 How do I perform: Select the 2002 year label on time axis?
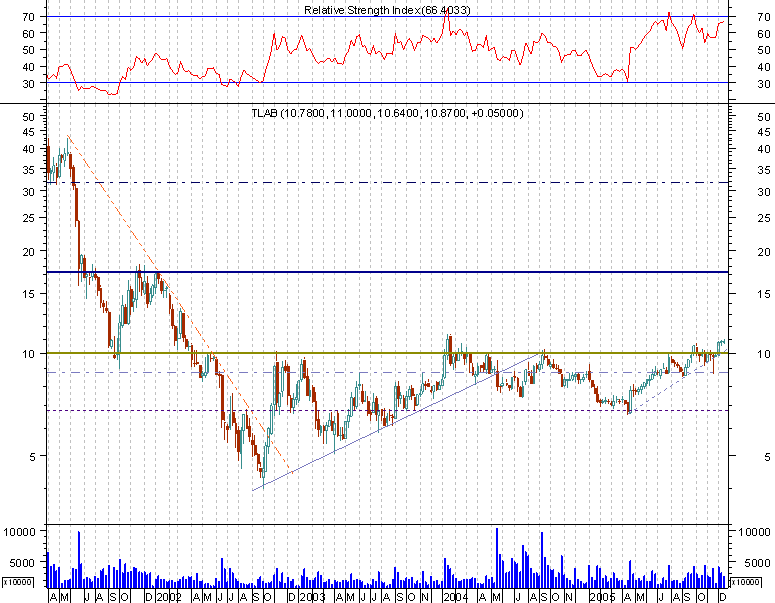(x=169, y=597)
